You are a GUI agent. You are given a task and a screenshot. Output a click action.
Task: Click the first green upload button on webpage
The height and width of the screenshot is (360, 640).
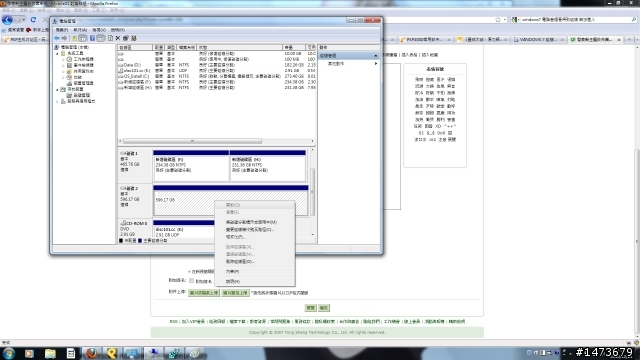click(204, 293)
